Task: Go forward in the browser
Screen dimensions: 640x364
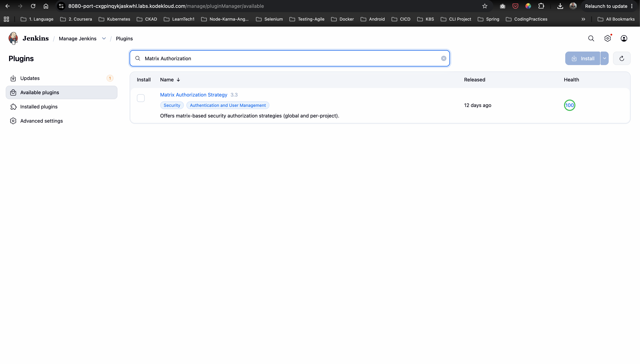Action: 20,6
